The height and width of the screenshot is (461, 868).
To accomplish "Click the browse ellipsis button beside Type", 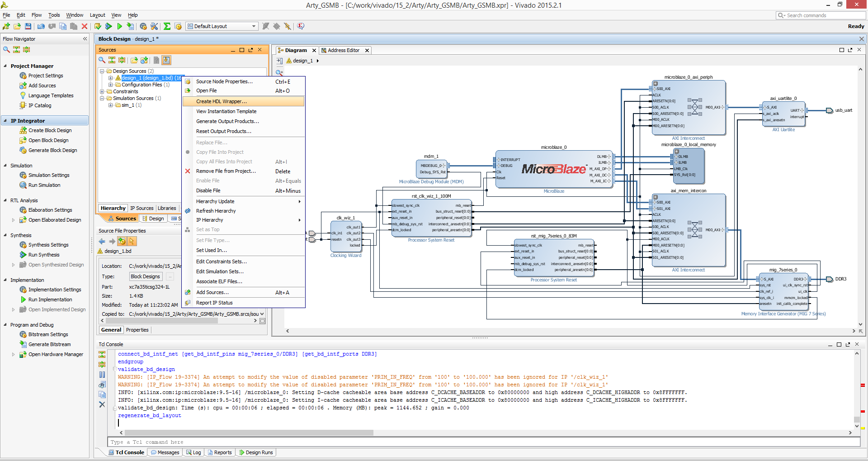I will 170,276.
